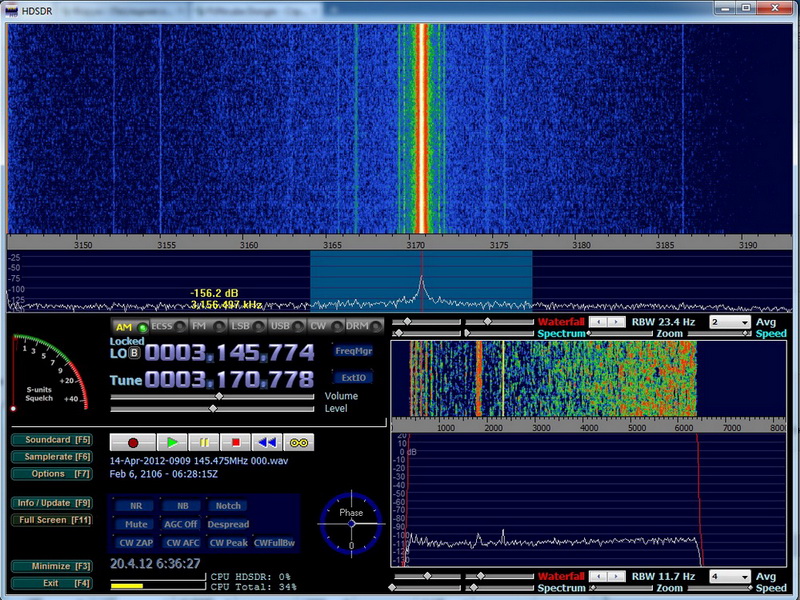
Task: Start recording with the red Record button
Action: [133, 442]
